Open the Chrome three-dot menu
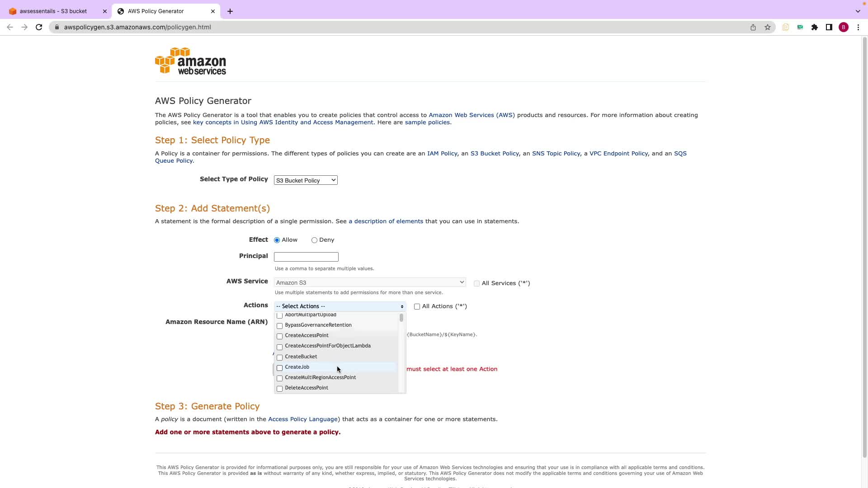 858,27
